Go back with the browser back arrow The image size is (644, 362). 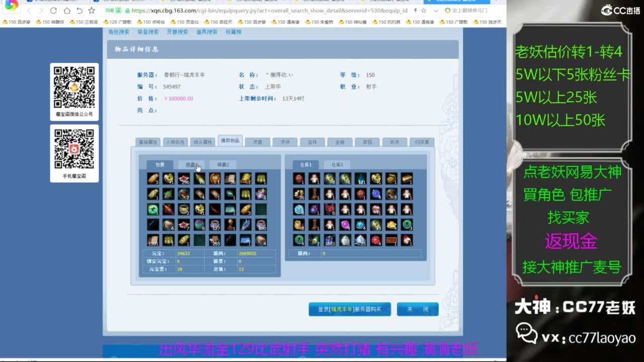tap(28, 11)
